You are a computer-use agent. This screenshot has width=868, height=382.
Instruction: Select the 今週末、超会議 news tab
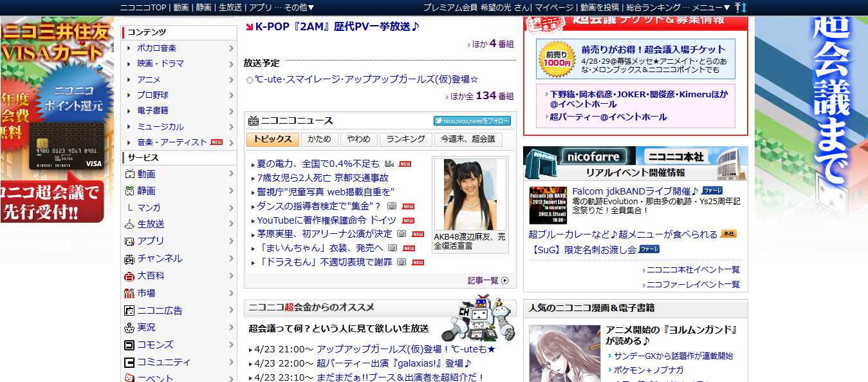[468, 139]
